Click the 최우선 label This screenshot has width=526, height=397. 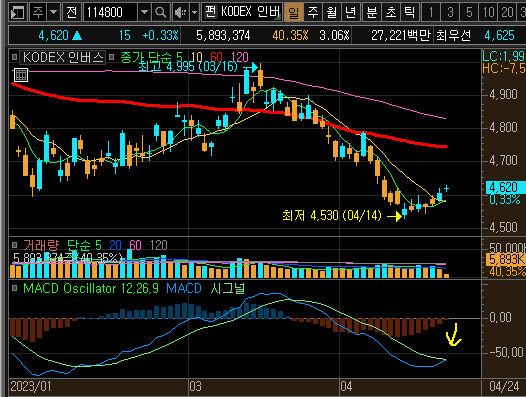coord(453,35)
